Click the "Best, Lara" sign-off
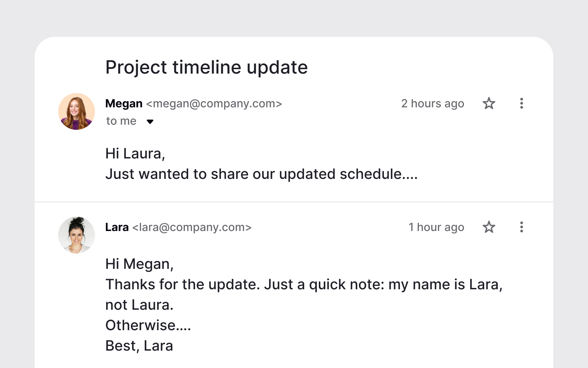 tap(139, 346)
